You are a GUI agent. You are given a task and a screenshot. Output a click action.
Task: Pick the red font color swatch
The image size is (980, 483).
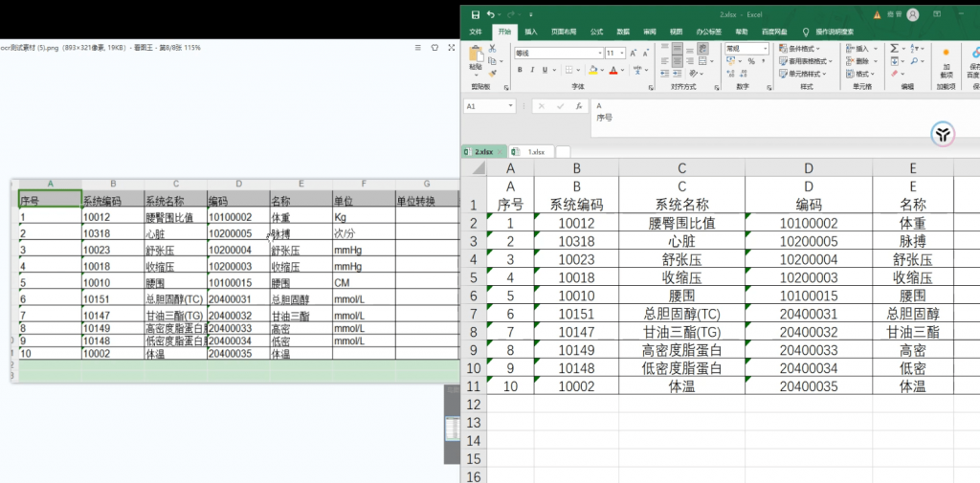coord(613,70)
